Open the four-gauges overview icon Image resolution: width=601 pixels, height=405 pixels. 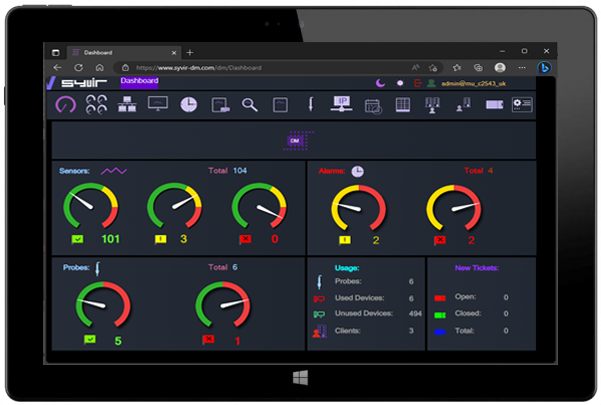pos(96,105)
